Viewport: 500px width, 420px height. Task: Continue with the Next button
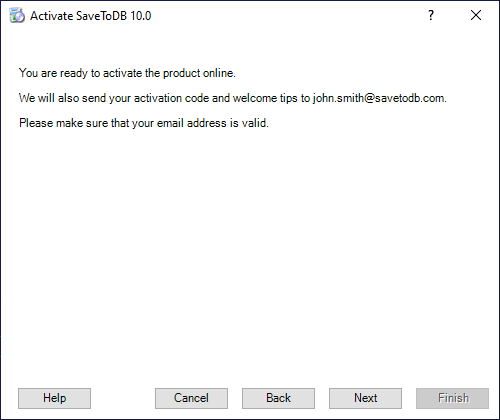pyautogui.click(x=365, y=398)
